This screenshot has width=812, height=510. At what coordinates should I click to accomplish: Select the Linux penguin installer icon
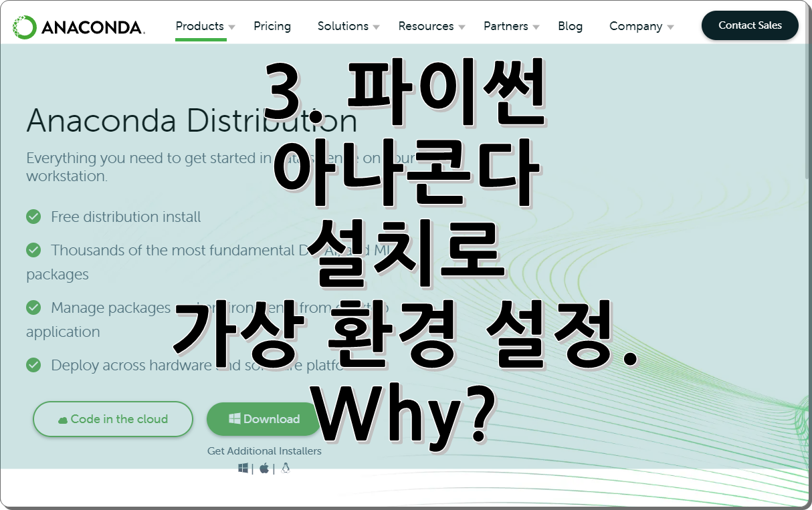click(286, 469)
